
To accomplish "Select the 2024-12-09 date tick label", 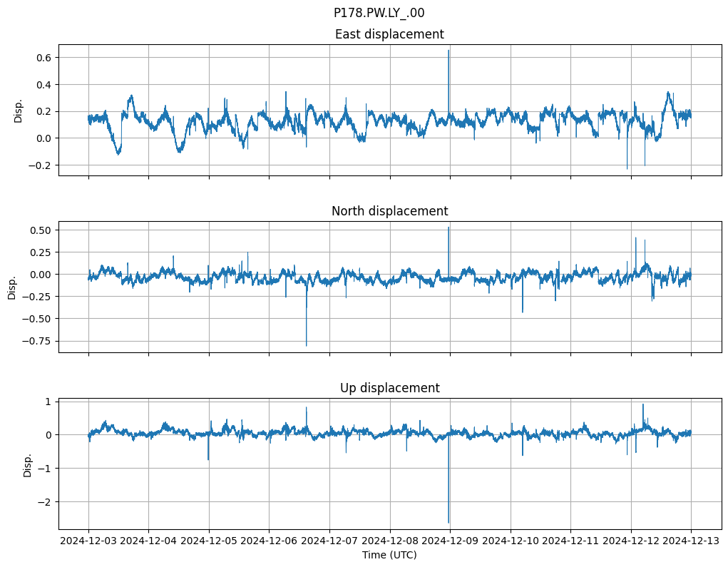I will click(x=450, y=541).
